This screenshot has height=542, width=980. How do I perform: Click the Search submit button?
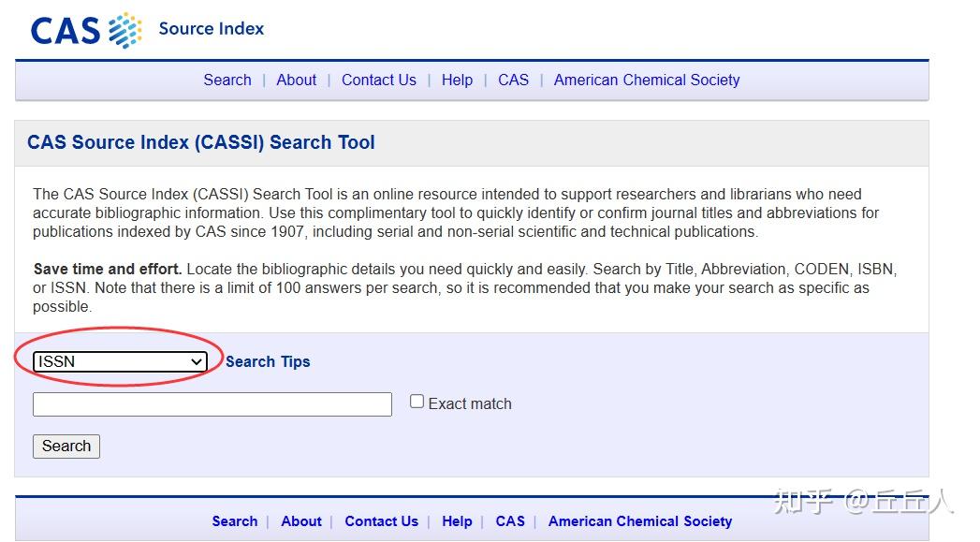pos(66,447)
